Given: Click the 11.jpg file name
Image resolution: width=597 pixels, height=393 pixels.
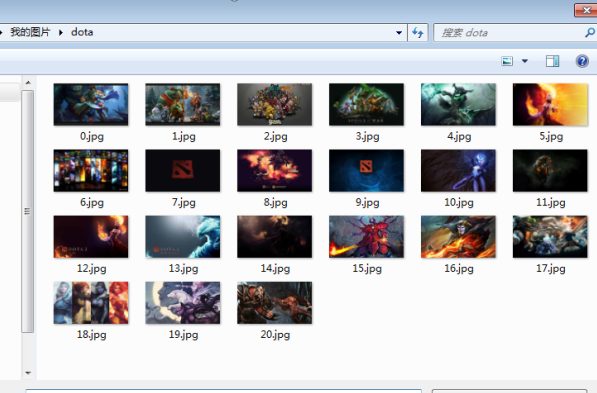Looking at the screenshot, I should click(x=551, y=202).
